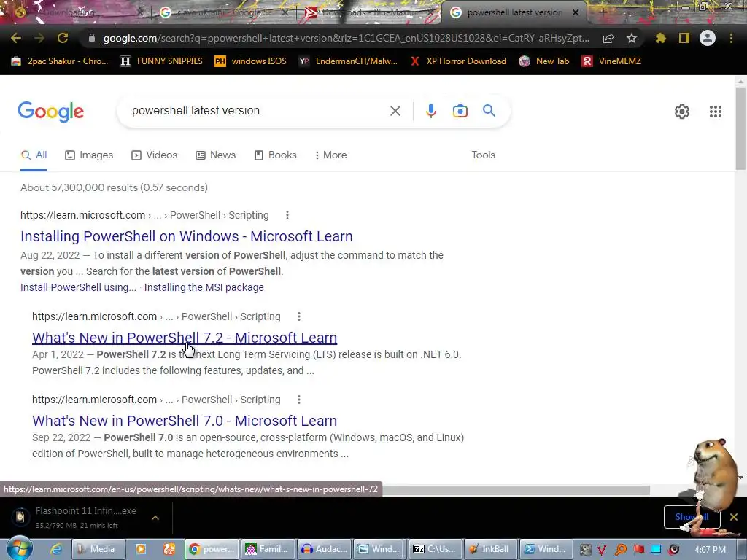Click the cyan monitor tray icon
The width and height of the screenshot is (747, 560).
tap(656, 549)
